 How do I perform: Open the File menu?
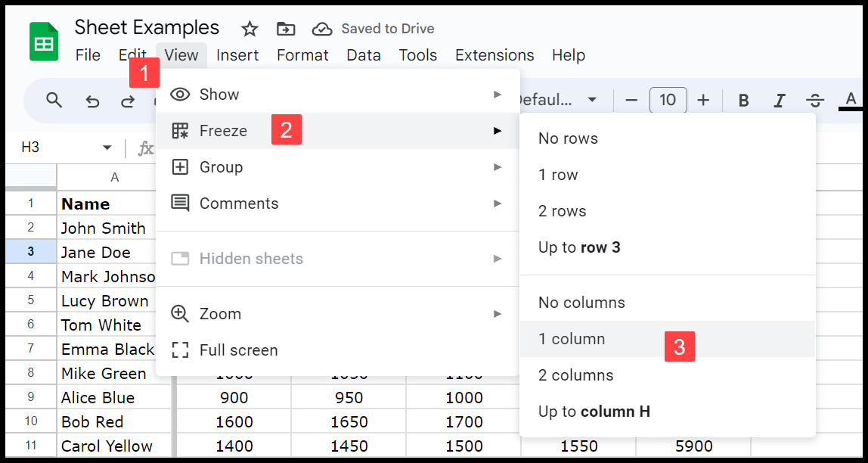tap(88, 55)
